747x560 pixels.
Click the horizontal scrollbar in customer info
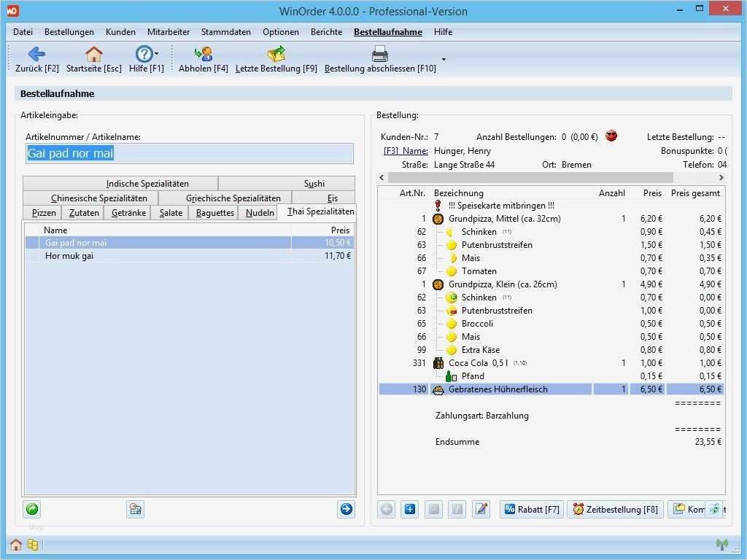[x=530, y=178]
